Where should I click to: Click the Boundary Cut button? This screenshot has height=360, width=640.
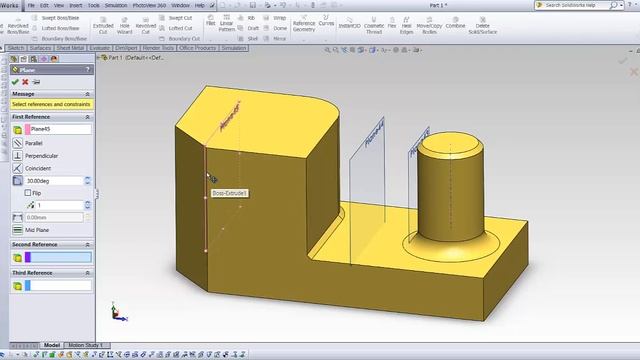click(x=180, y=38)
